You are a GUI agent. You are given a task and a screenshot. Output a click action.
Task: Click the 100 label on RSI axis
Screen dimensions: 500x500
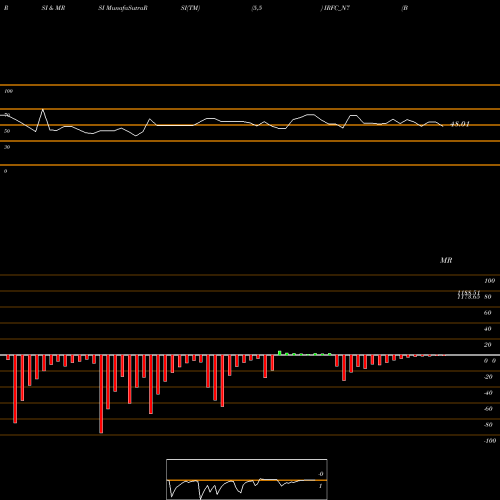coord(8,91)
